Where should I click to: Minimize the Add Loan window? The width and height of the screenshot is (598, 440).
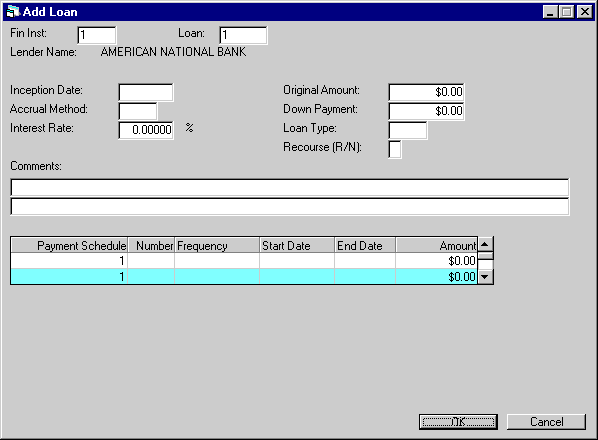click(550, 12)
